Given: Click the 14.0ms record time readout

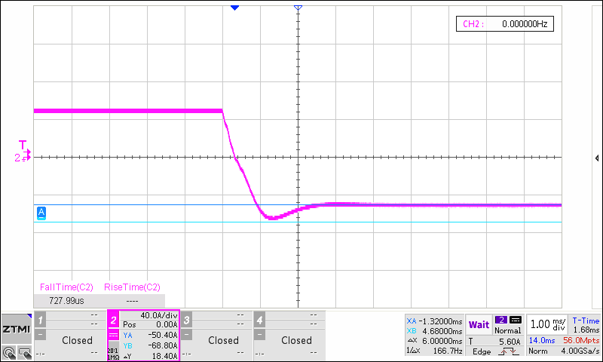Looking at the screenshot, I should click(541, 340).
